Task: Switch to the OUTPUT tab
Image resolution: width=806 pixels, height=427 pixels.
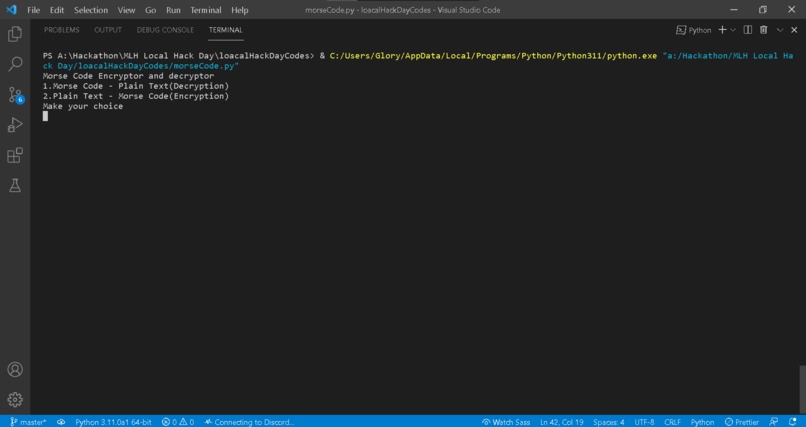Action: coord(108,30)
